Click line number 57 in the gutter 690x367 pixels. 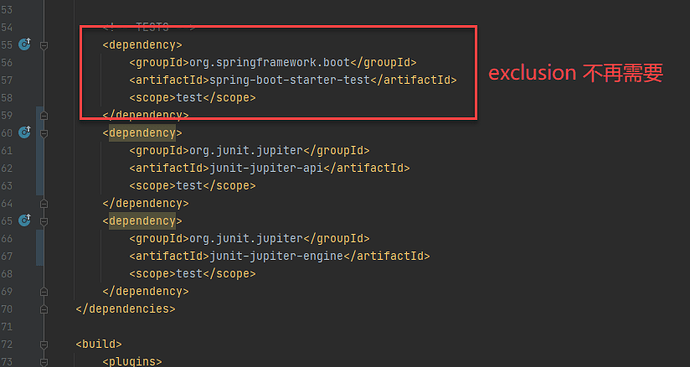tap(7, 80)
